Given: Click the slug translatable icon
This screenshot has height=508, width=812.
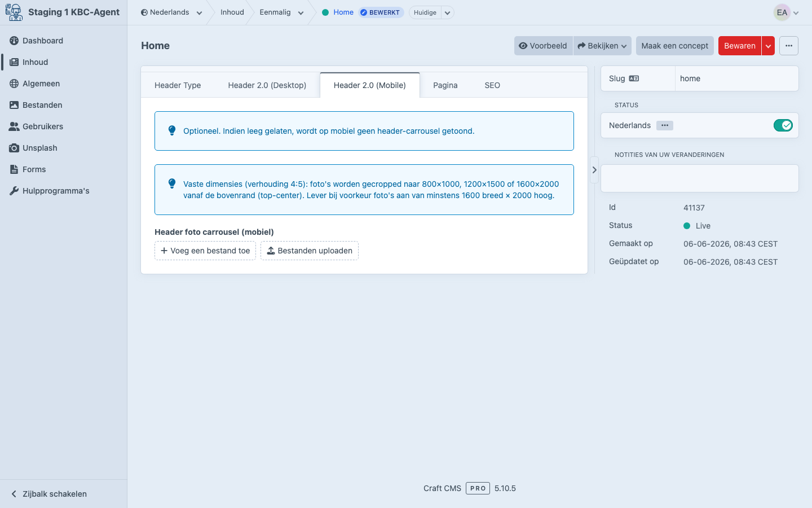Looking at the screenshot, I should 634,78.
